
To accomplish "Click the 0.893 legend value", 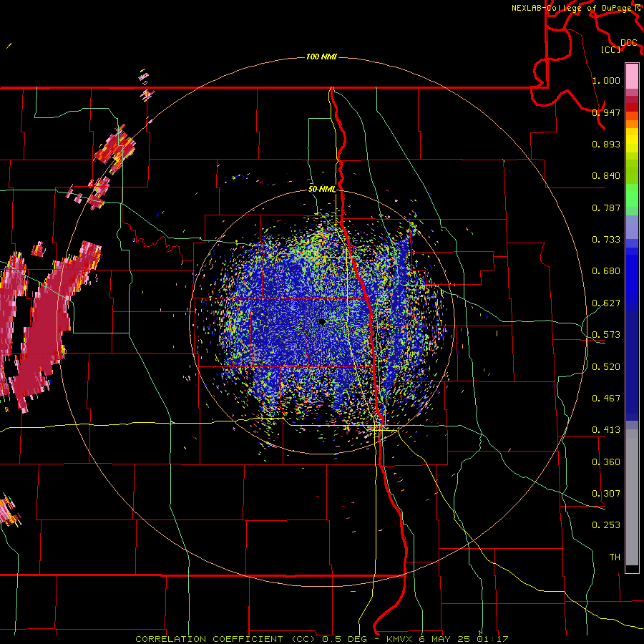I will (606, 144).
